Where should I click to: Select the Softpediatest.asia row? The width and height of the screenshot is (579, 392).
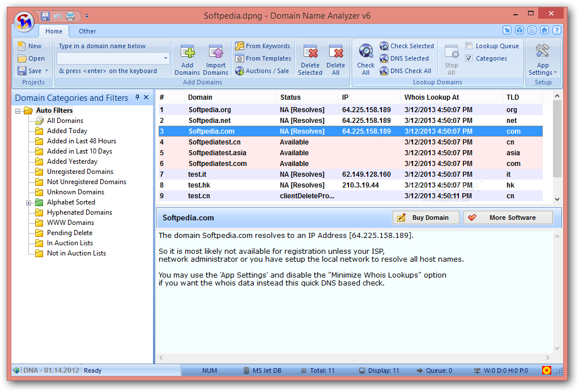(x=351, y=153)
